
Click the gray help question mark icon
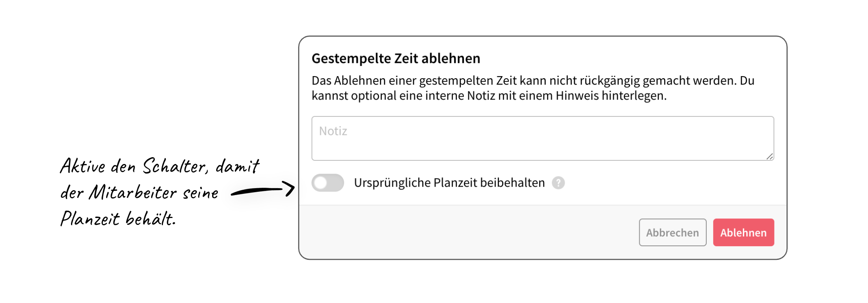click(x=558, y=183)
